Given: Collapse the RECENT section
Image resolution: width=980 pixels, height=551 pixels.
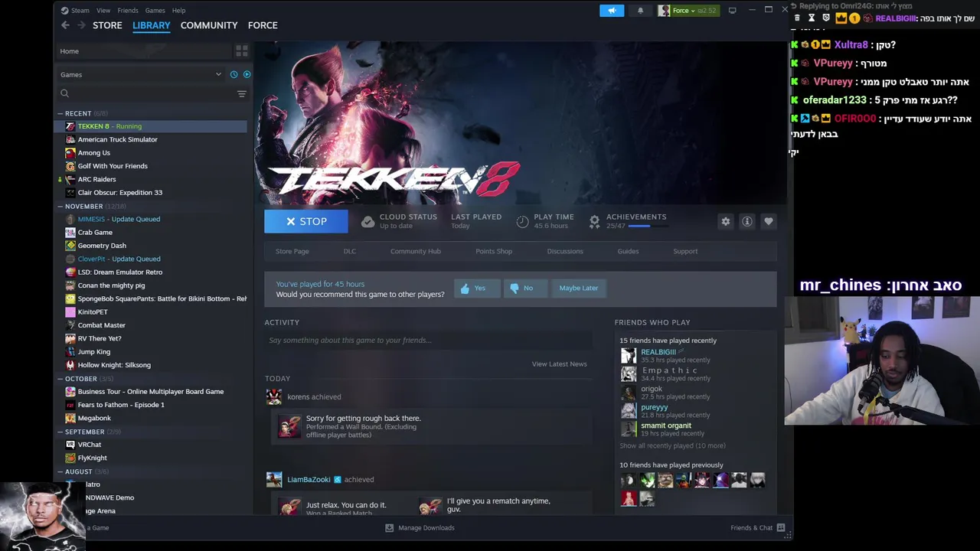Looking at the screenshot, I should [x=60, y=113].
